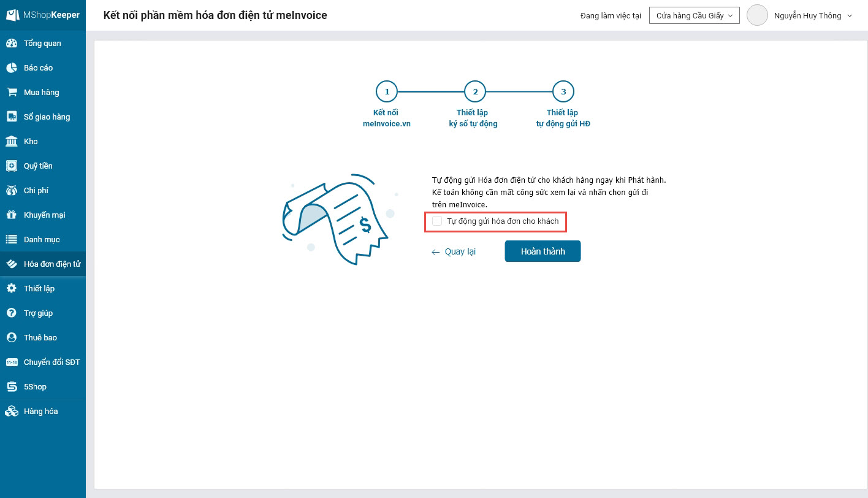Click the Đang làm việc tại label
The image size is (868, 498).
click(611, 16)
